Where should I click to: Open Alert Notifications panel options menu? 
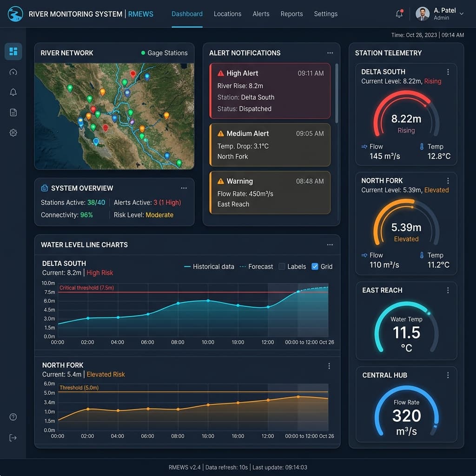[330, 53]
